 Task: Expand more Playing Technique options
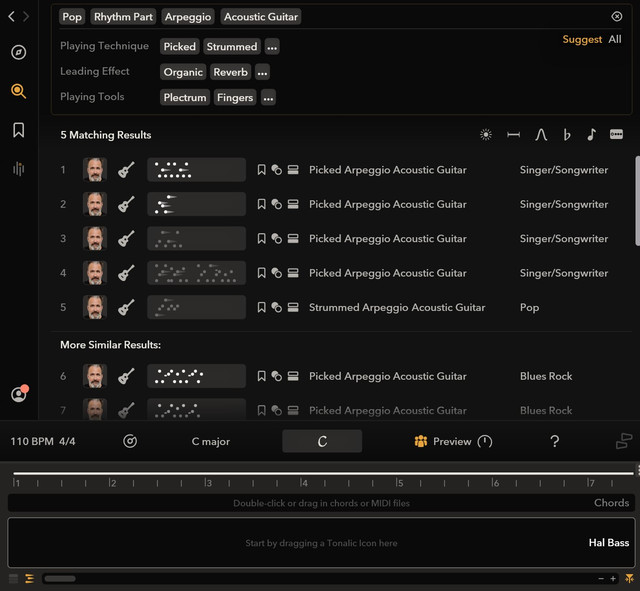(x=272, y=47)
